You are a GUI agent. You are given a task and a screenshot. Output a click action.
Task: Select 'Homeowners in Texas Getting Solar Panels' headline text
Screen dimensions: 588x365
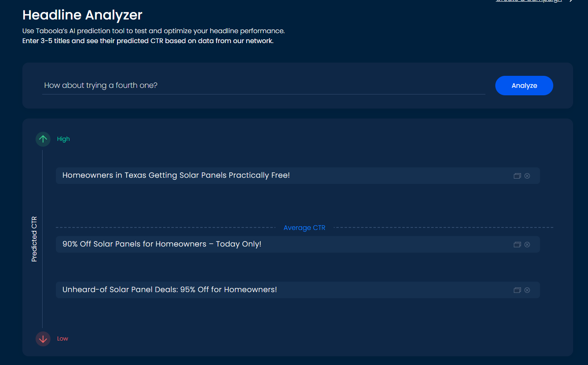(176, 175)
